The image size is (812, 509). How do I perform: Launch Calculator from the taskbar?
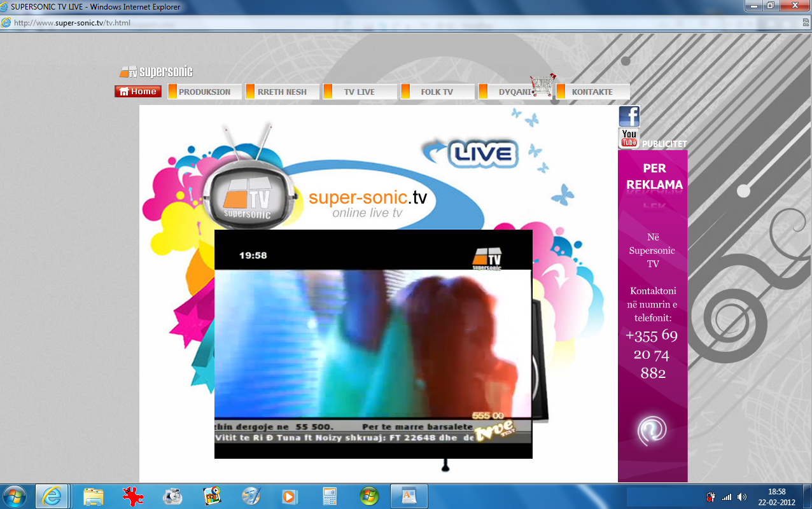pos(328,496)
